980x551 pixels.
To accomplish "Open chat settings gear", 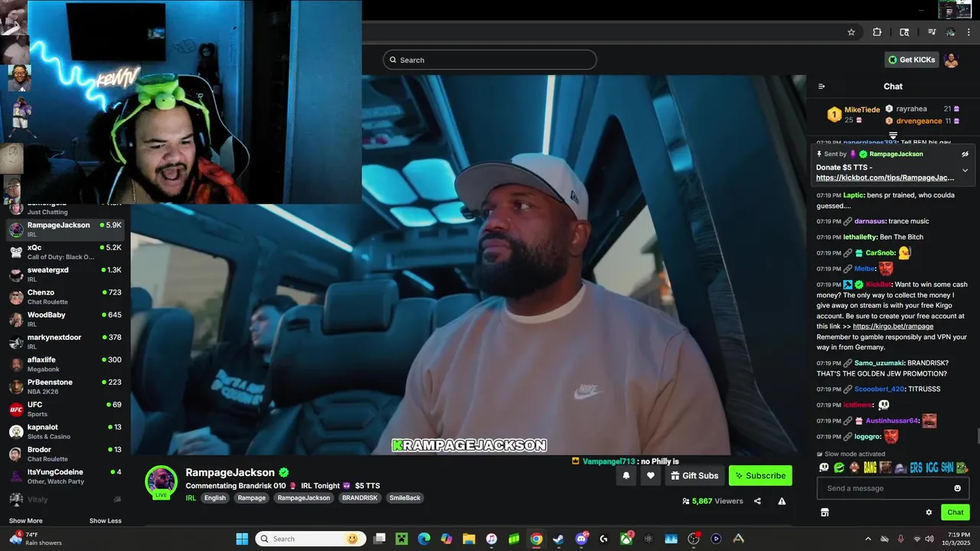I will 929,512.
